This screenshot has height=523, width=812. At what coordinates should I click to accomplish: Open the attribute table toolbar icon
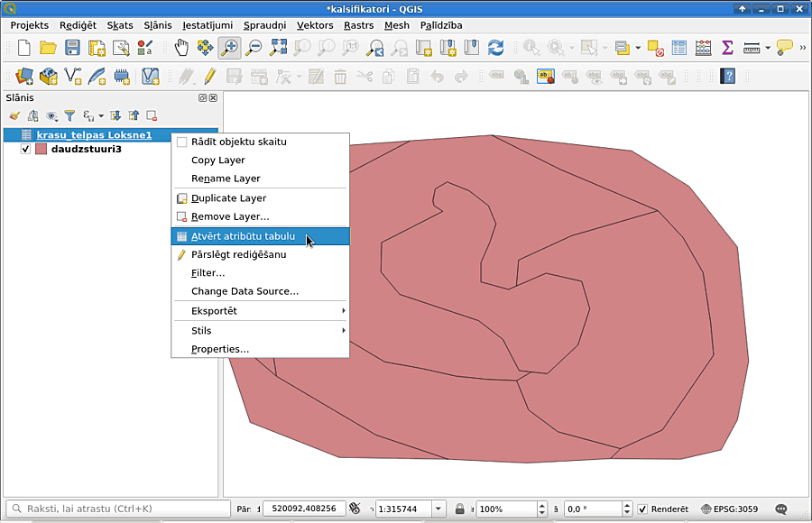678,48
